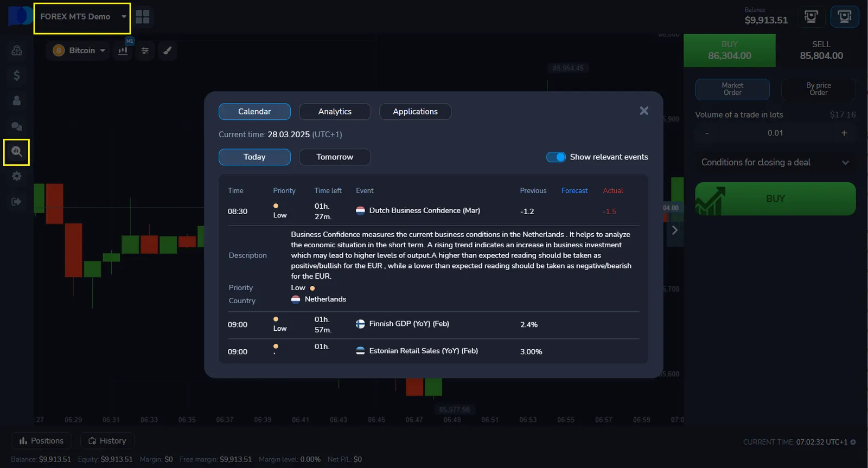
Task: Open the chat bubbles sidebar icon
Action: click(16, 126)
